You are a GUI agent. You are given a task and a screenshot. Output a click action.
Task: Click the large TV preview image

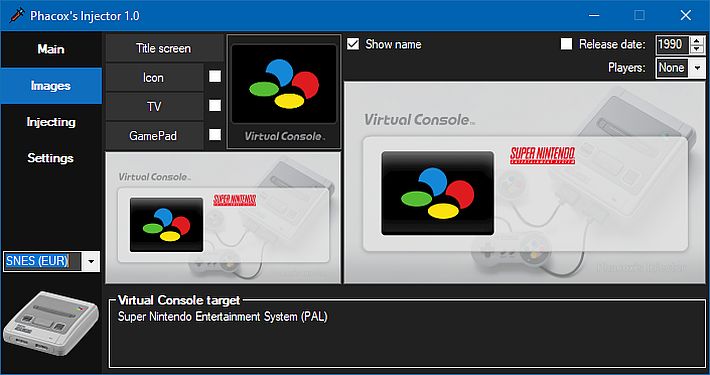click(525, 183)
